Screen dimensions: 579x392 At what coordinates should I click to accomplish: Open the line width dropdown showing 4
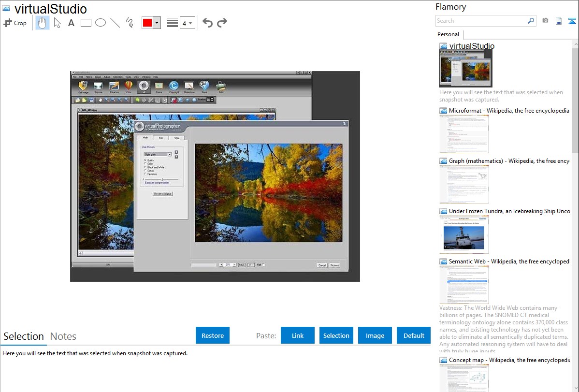[x=187, y=23]
